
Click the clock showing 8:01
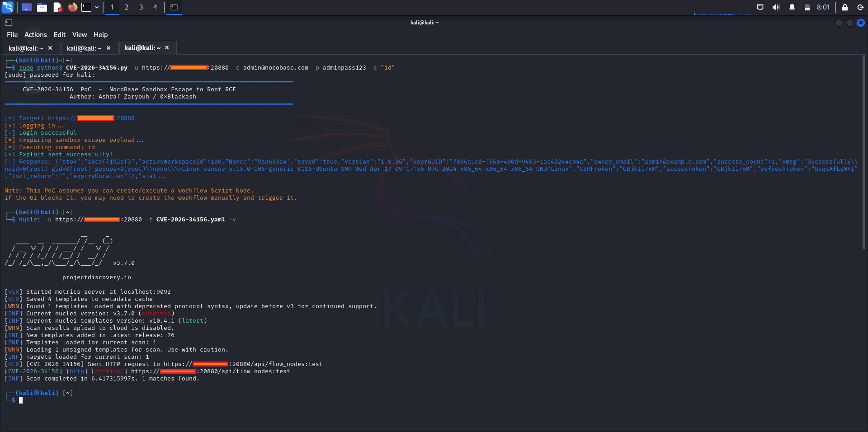[x=823, y=7]
